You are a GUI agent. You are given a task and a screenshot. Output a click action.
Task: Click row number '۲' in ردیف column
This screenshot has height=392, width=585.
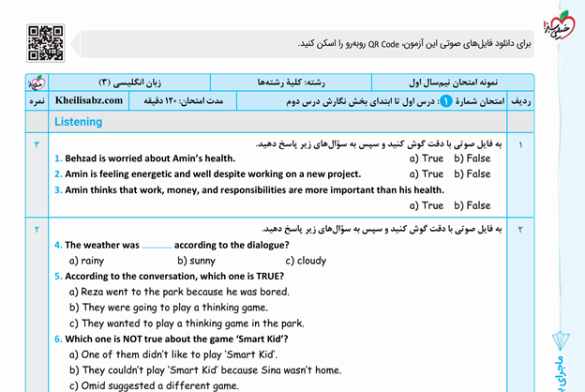click(520, 230)
